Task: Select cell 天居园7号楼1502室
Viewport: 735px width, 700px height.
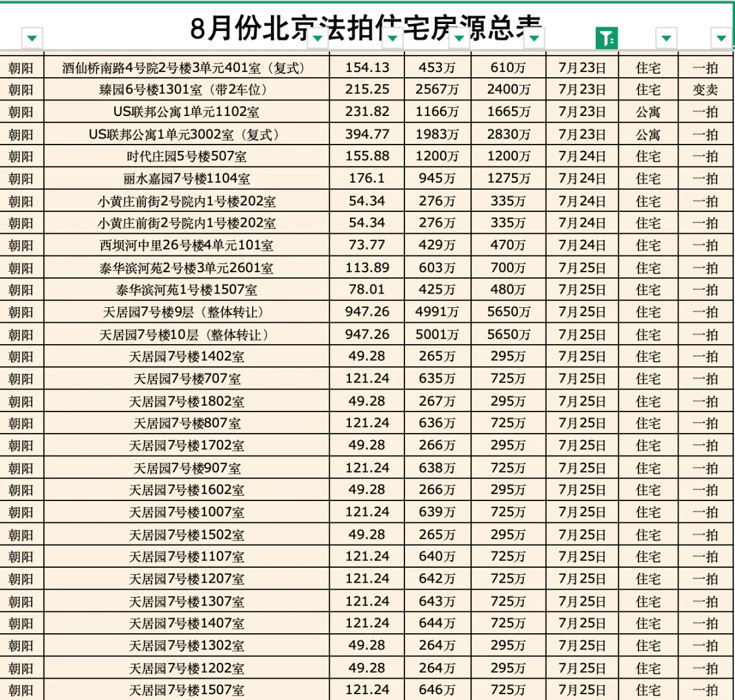Action: (187, 535)
